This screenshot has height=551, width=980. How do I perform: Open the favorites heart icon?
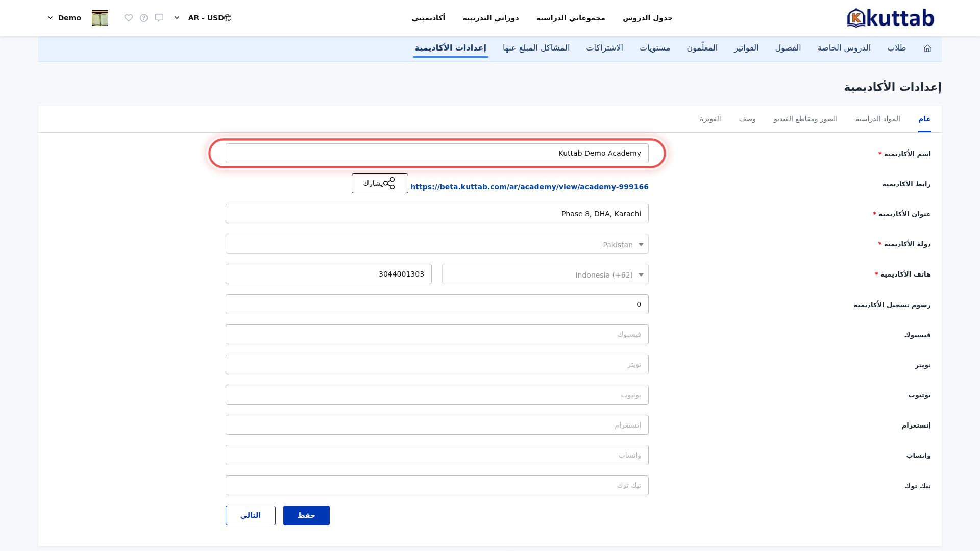tap(129, 18)
